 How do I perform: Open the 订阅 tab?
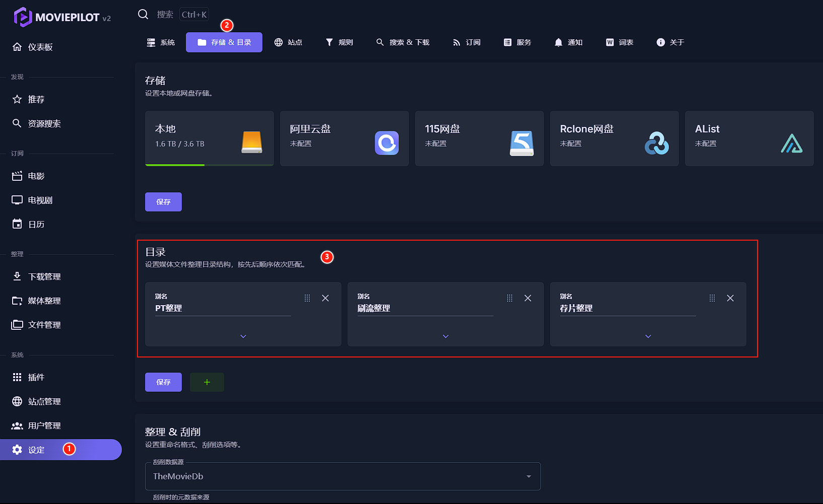[466, 42]
